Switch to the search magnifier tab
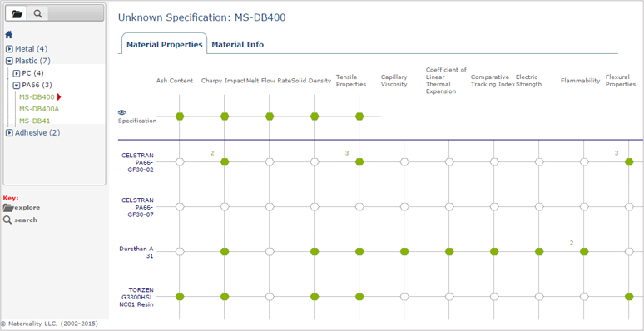Screen dimensions: 644x331 coord(37,13)
